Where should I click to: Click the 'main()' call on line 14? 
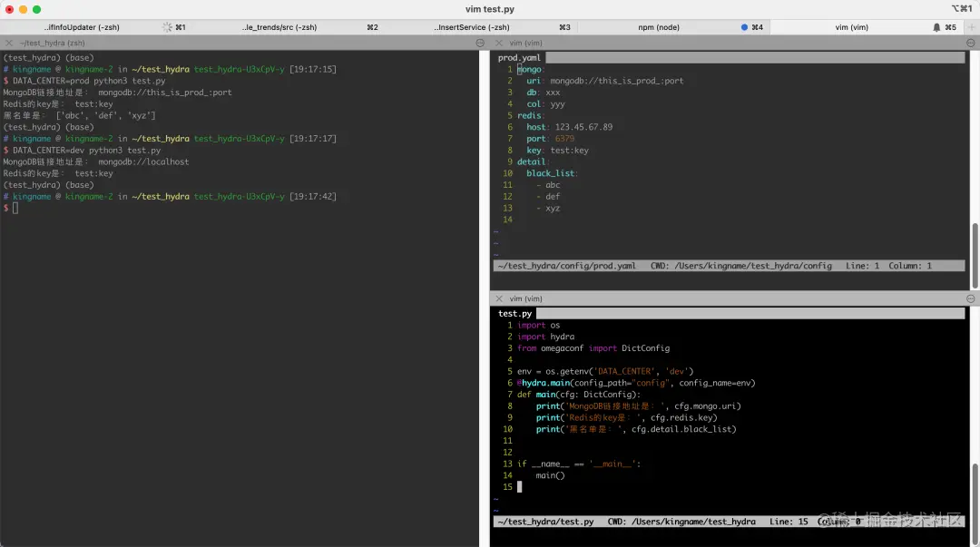(x=549, y=475)
